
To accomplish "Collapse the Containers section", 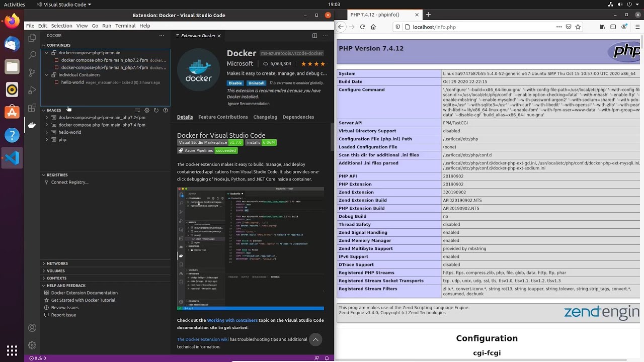I will coord(44,45).
